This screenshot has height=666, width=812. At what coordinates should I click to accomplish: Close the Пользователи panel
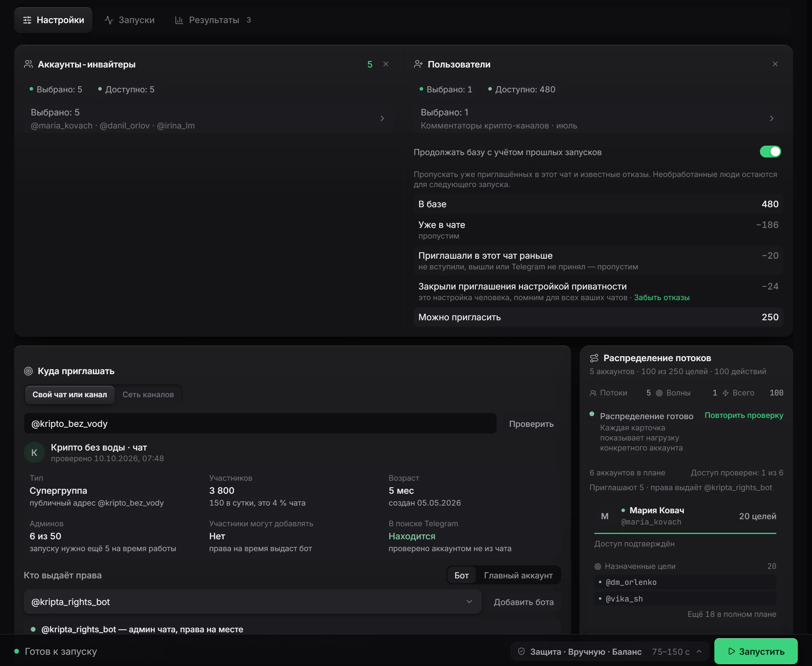click(775, 64)
